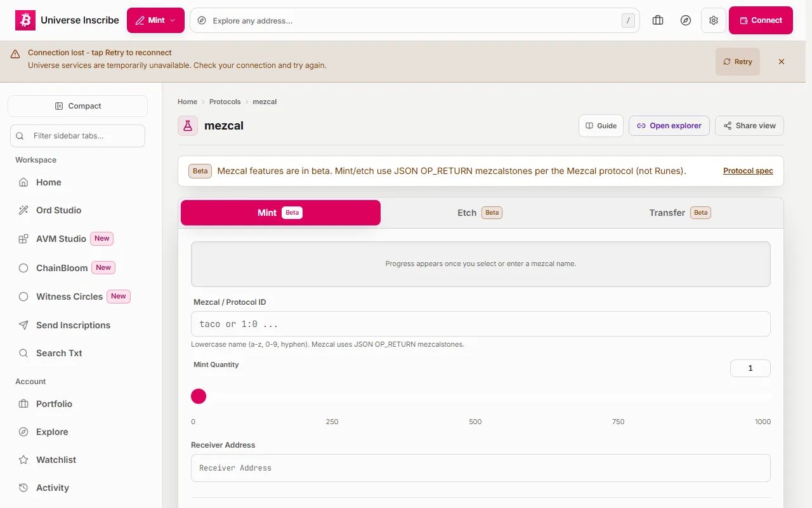The image size is (812, 508).
Task: Open AVM Studio in the sidebar
Action: pos(77,239)
